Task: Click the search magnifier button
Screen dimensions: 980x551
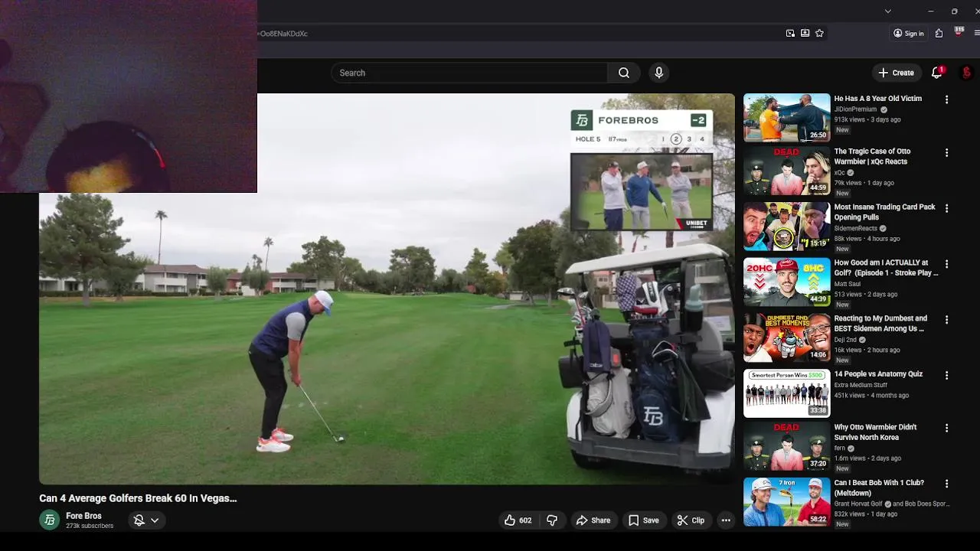Action: (x=624, y=73)
